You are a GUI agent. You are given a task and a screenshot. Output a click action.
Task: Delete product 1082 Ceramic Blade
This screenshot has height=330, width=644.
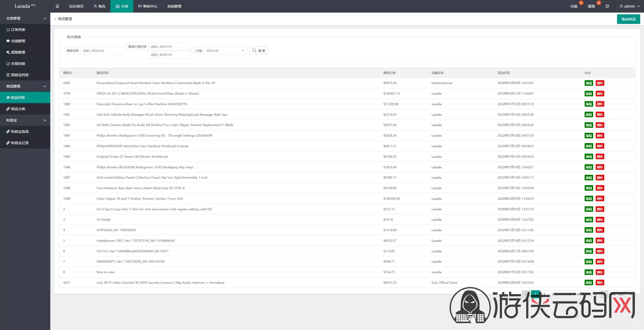pyautogui.click(x=600, y=125)
